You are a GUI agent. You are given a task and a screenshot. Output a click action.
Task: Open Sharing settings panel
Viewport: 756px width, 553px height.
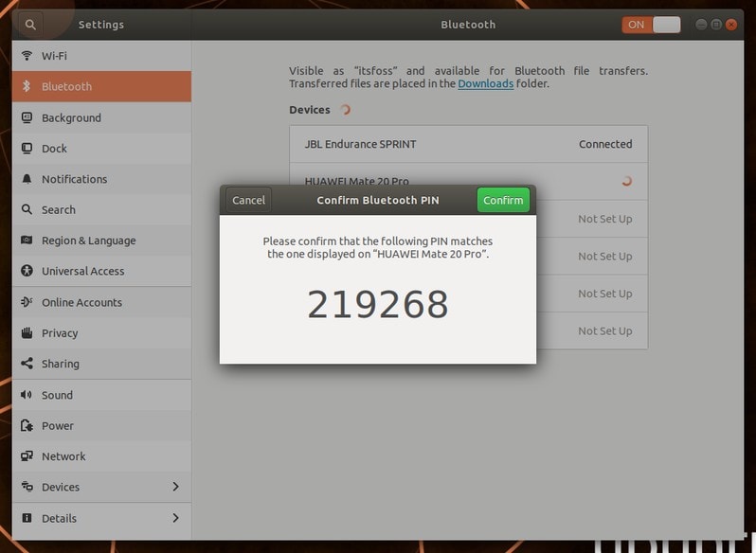pyautogui.click(x=101, y=364)
